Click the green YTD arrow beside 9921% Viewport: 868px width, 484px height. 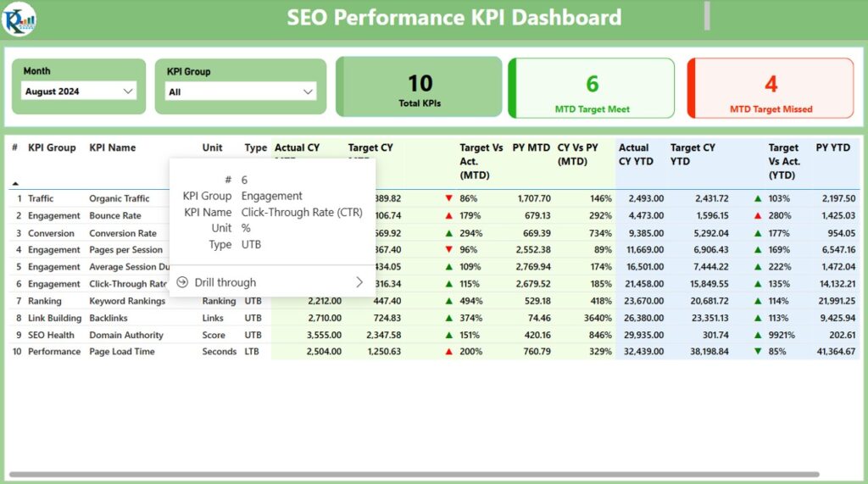pyautogui.click(x=758, y=335)
